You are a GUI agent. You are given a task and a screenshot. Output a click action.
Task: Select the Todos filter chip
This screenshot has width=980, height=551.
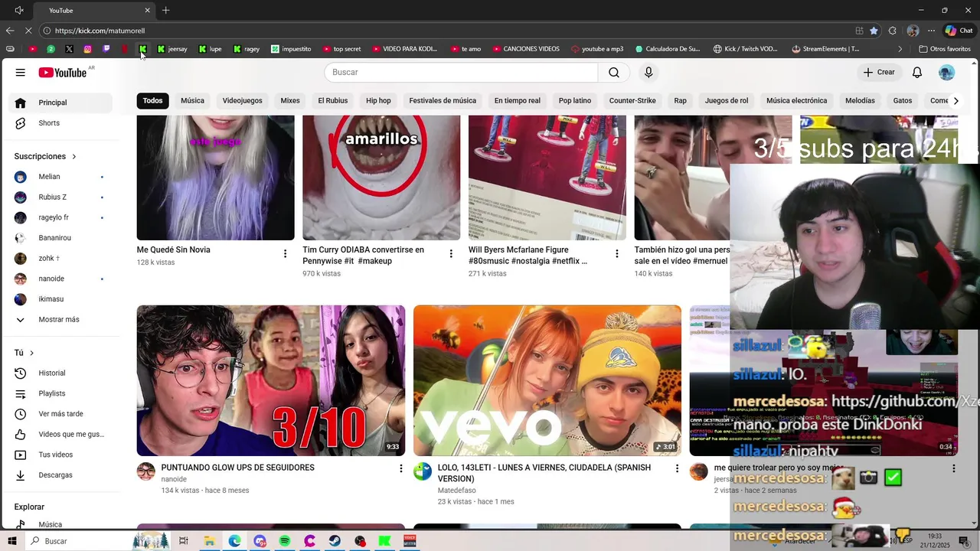click(x=152, y=100)
